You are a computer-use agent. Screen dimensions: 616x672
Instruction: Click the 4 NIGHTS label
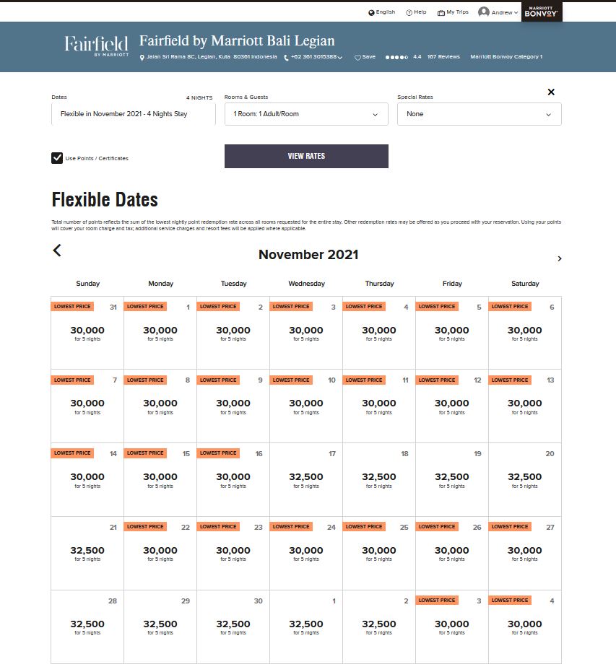(x=199, y=97)
